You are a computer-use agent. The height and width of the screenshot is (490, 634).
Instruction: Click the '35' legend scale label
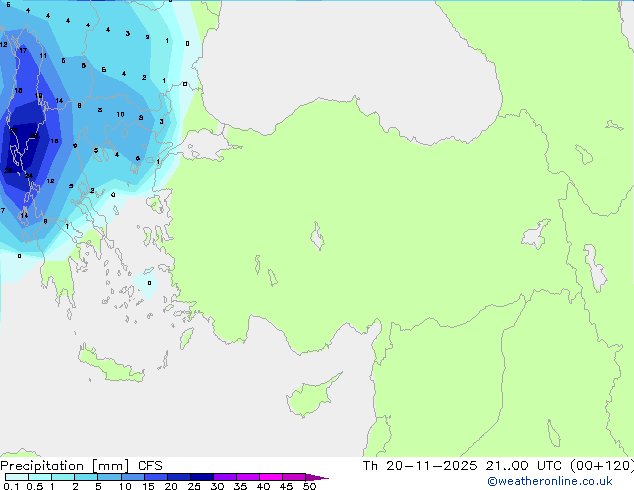(x=240, y=486)
